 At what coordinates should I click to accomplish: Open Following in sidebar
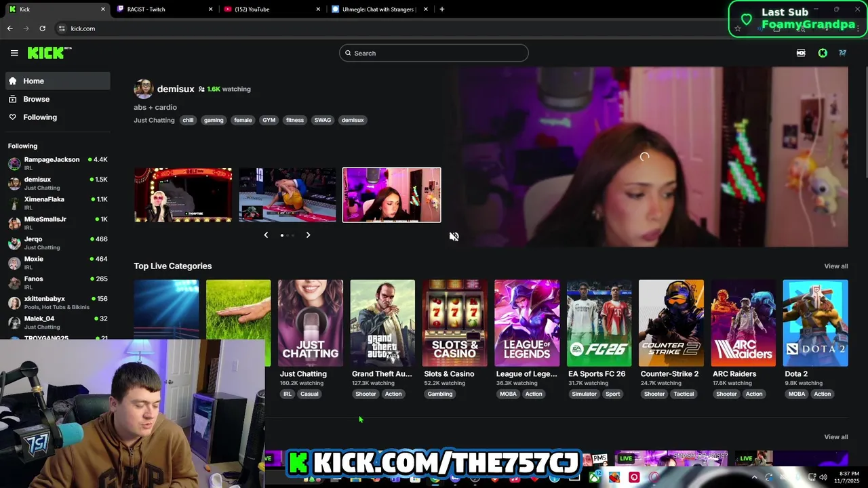click(58, 117)
